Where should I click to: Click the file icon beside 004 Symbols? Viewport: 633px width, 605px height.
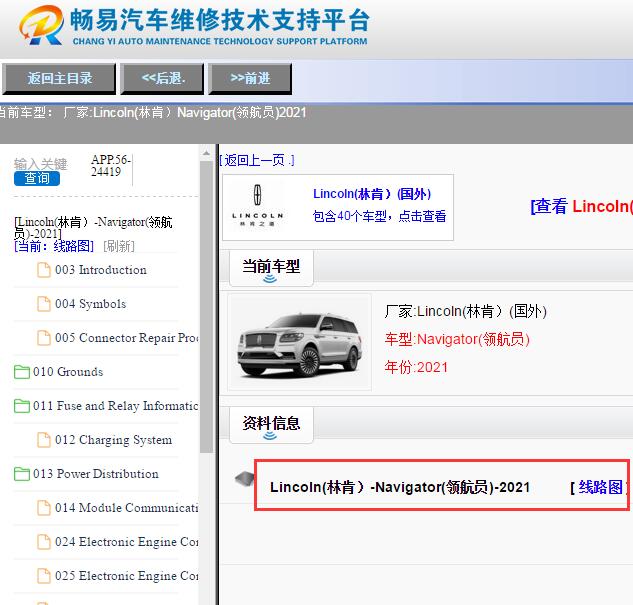pyautogui.click(x=44, y=304)
